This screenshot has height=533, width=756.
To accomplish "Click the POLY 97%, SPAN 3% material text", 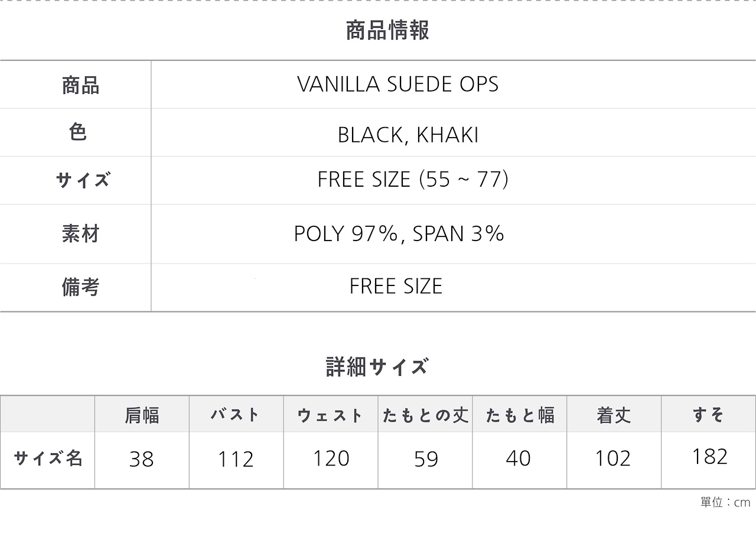I will click(399, 234).
